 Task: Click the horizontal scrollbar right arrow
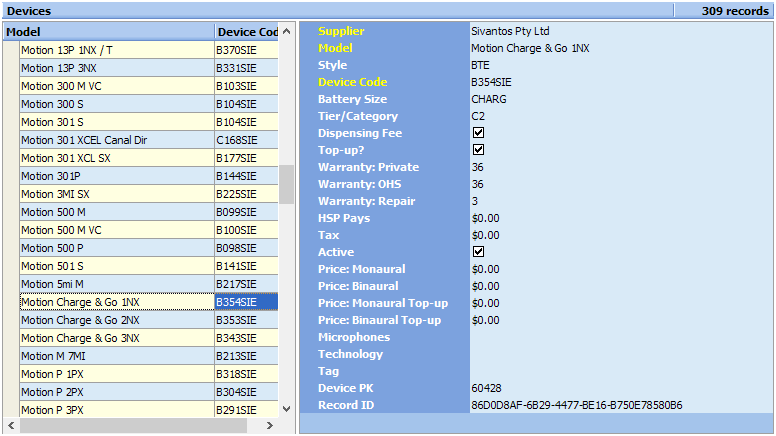(269, 425)
